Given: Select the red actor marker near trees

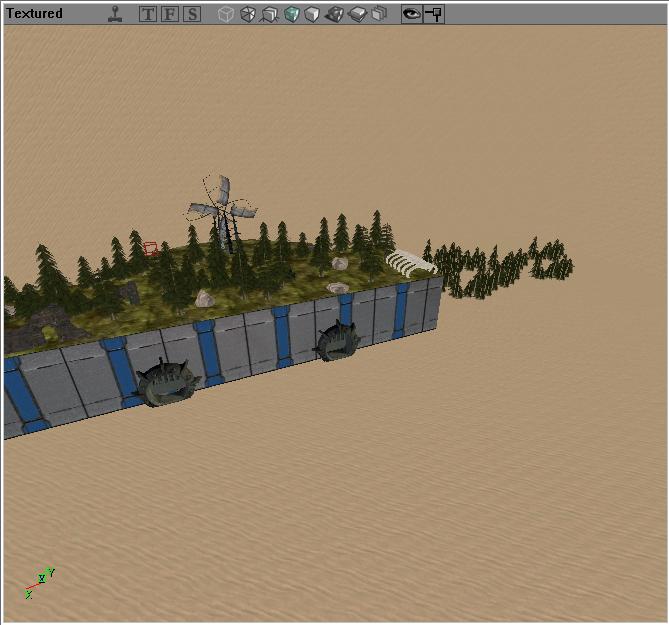Looking at the screenshot, I should point(150,248).
